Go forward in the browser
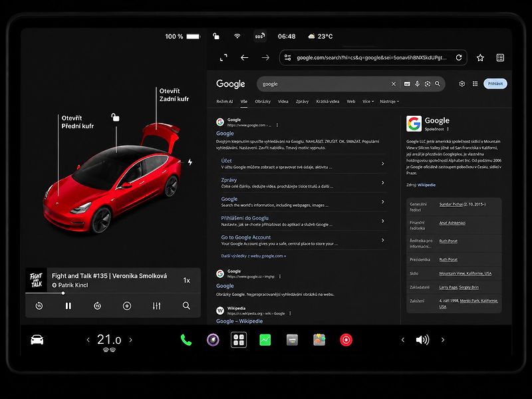This screenshot has height=399, width=532. pos(265,58)
